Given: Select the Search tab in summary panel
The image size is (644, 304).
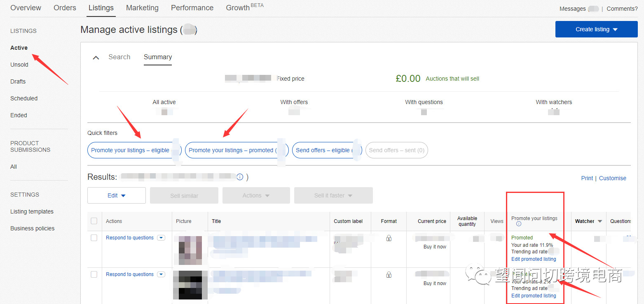Looking at the screenshot, I should point(119,57).
